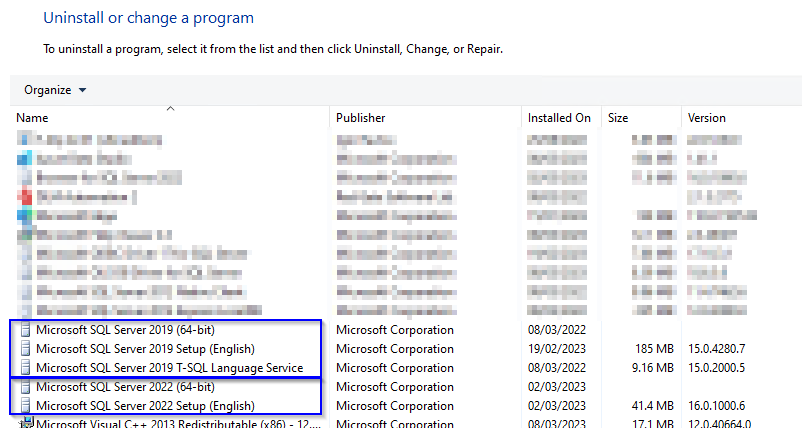Click version 12.0.40664.0
This screenshot has height=428, width=802.
click(720, 423)
